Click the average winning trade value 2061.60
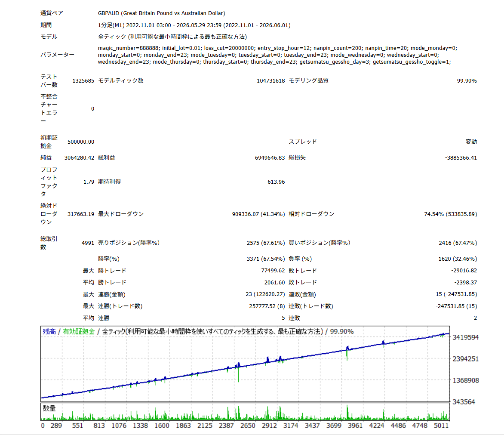 coord(274,283)
